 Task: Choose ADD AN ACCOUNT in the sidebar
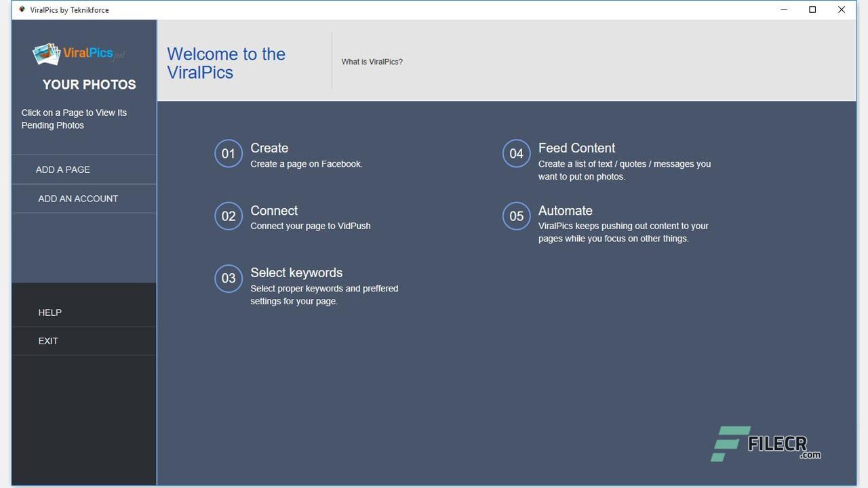click(x=84, y=199)
